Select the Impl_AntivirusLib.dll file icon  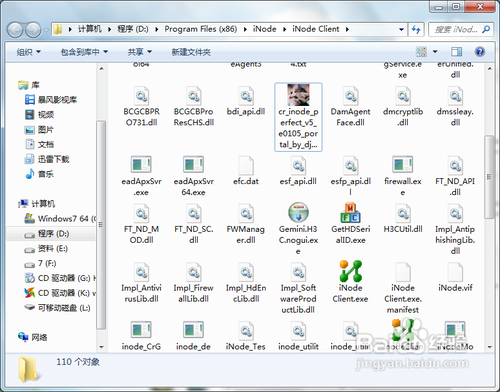click(x=141, y=272)
